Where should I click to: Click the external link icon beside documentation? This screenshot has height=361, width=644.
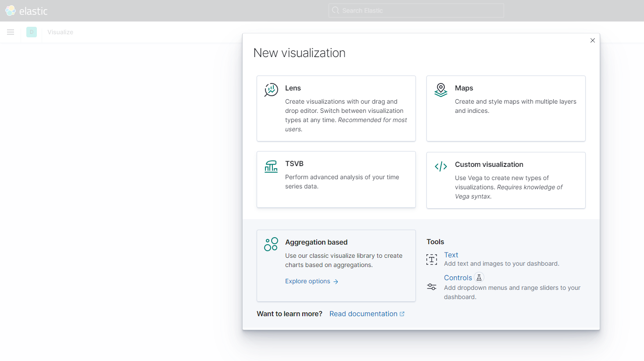click(x=402, y=314)
